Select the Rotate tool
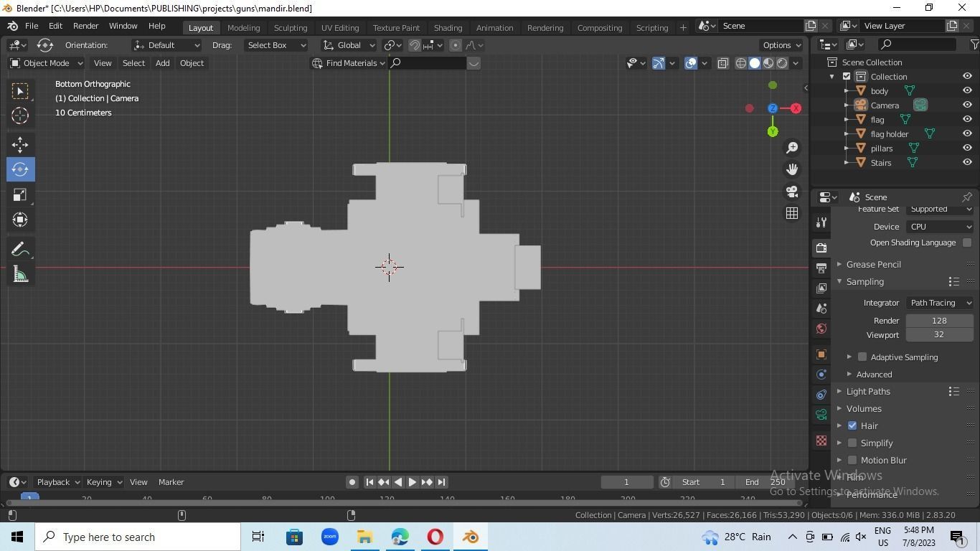Image resolution: width=980 pixels, height=551 pixels. pos(20,169)
